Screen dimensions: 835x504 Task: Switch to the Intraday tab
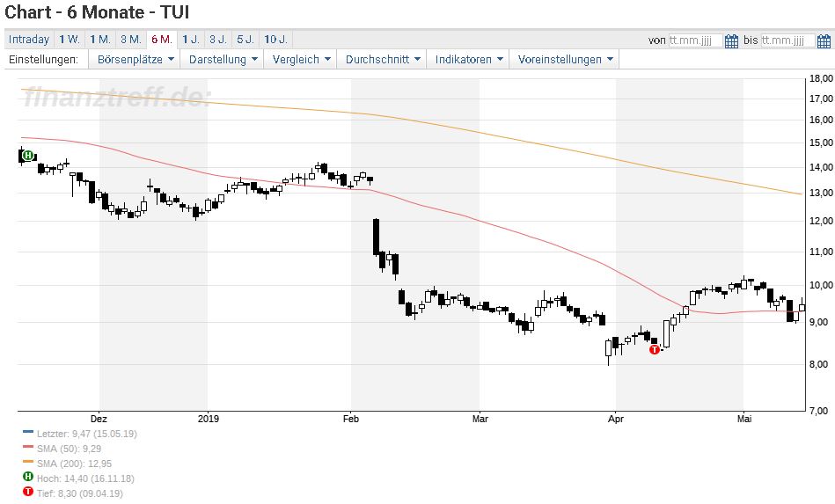click(29, 40)
